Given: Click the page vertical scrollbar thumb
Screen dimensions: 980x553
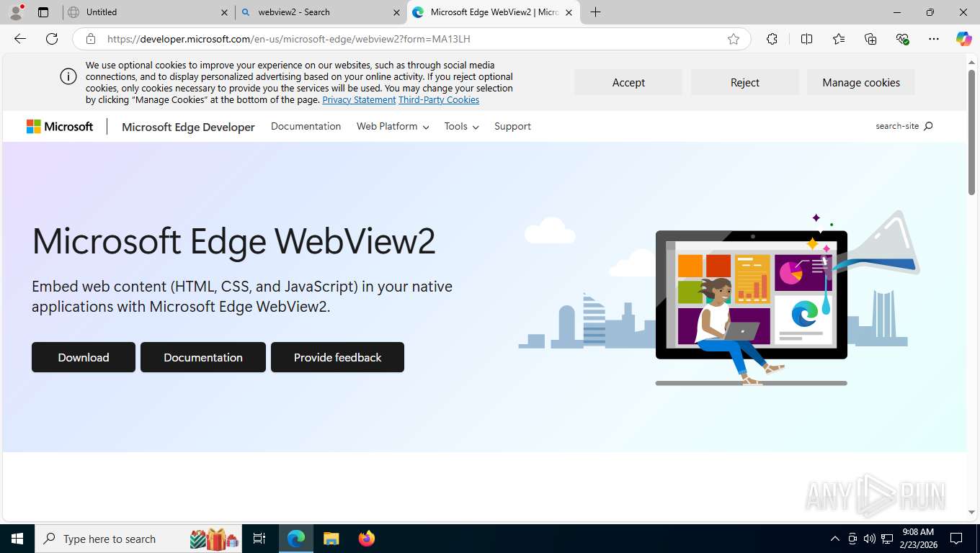Looking at the screenshot, I should tap(972, 132).
